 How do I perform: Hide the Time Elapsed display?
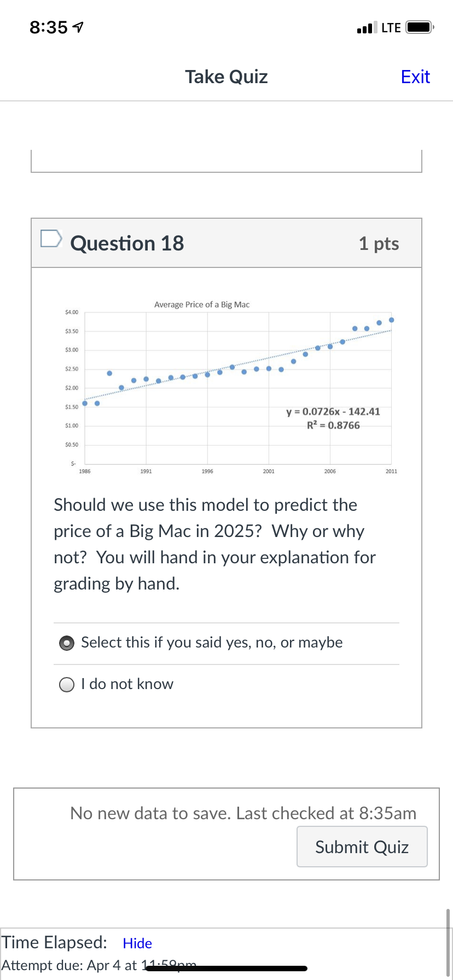point(137,943)
